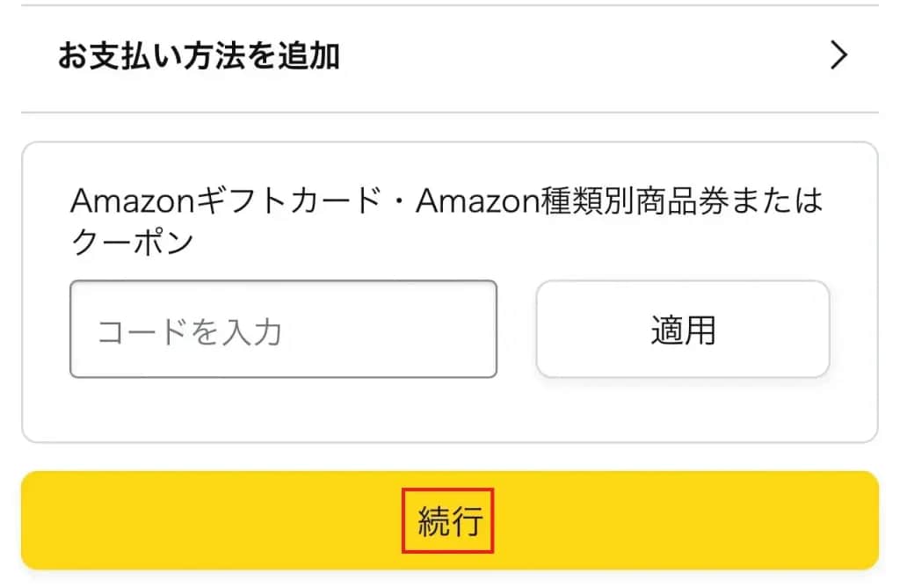Click the red-outlined 続行 label
Viewport: 900px width, 588px height.
click(449, 521)
